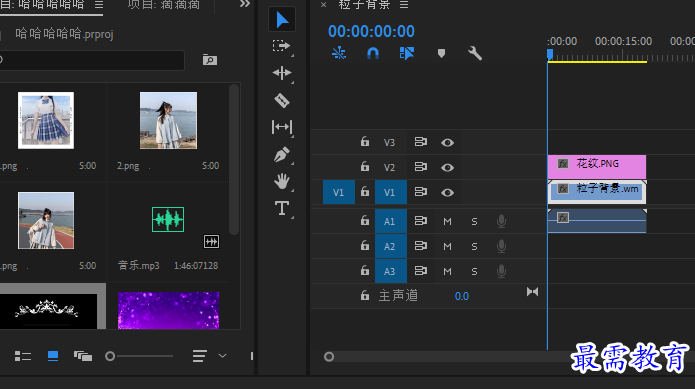This screenshot has width=695, height=389.
Task: Toggle sync lock for A2
Action: [421, 245]
